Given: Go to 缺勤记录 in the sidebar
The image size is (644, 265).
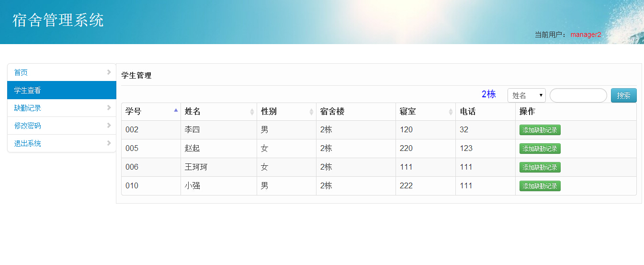Looking at the screenshot, I should (28, 108).
